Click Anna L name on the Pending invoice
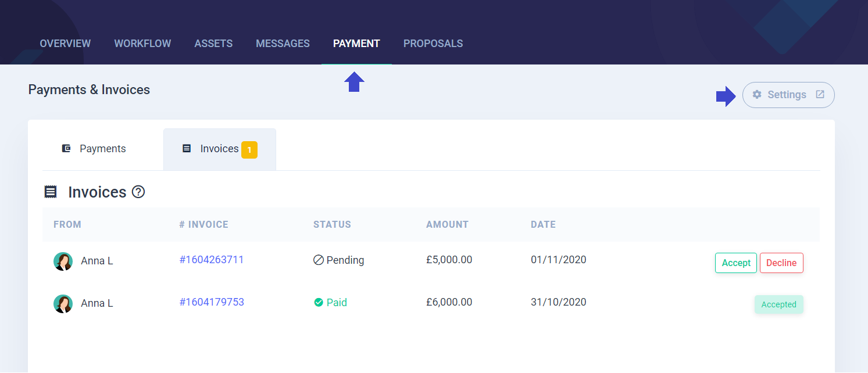The image size is (868, 373). click(x=97, y=261)
